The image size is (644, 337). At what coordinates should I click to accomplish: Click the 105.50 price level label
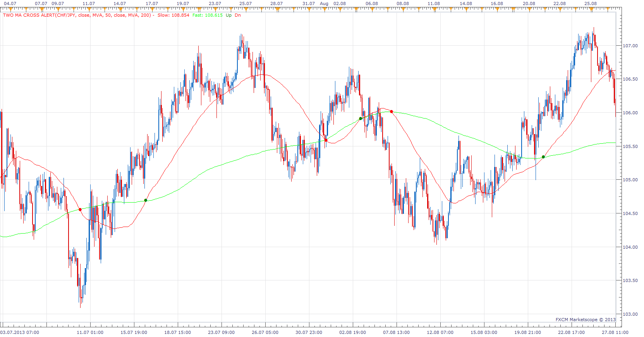(x=630, y=146)
